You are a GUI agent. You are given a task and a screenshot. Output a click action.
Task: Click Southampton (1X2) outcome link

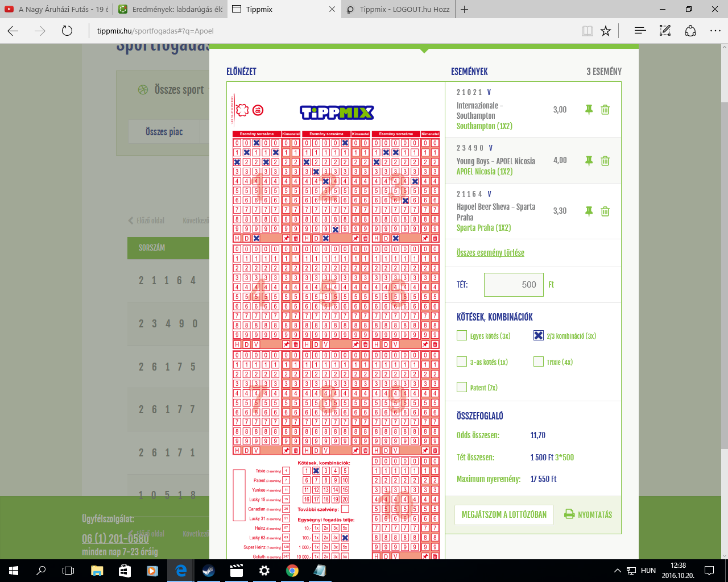485,126
